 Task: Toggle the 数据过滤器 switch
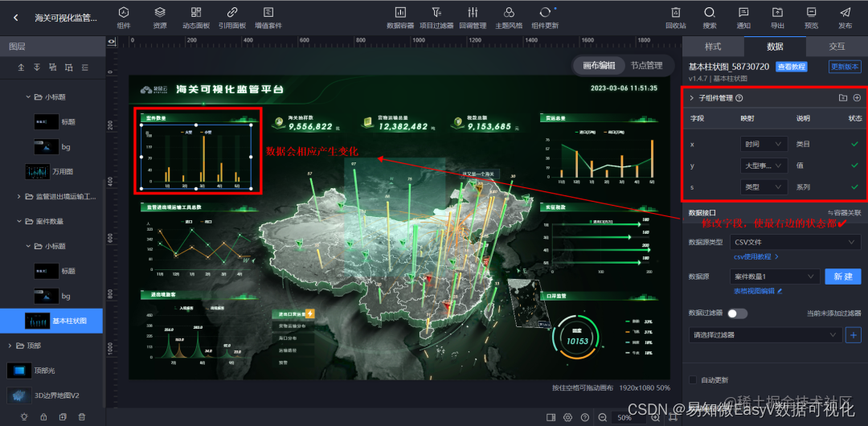[x=737, y=313]
